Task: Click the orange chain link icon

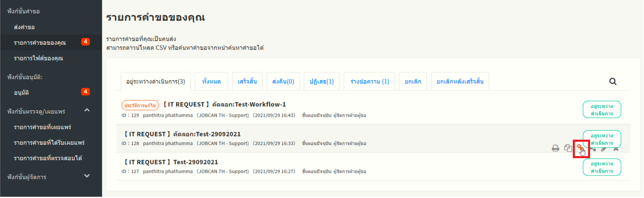Action: pos(581,148)
